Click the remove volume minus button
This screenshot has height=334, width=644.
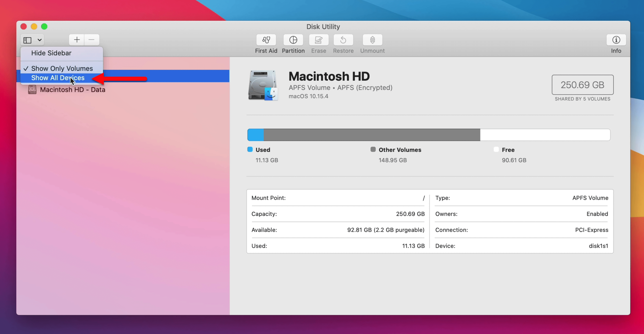(x=92, y=40)
